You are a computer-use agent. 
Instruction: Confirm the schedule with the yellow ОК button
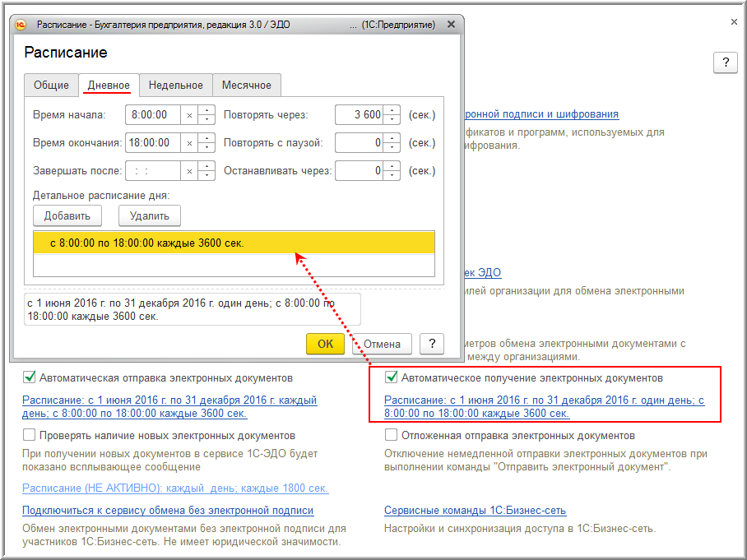[x=325, y=344]
